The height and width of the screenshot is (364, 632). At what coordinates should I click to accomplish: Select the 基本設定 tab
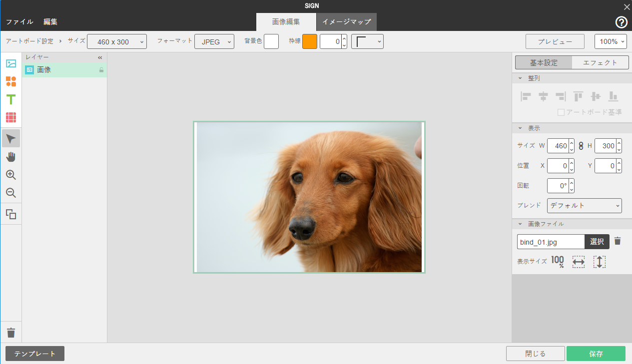click(544, 62)
